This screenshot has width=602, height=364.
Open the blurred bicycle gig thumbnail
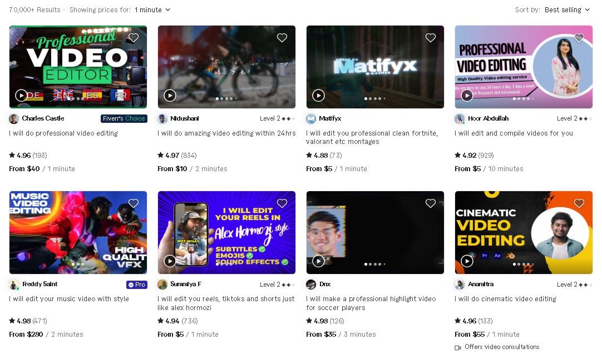226,67
